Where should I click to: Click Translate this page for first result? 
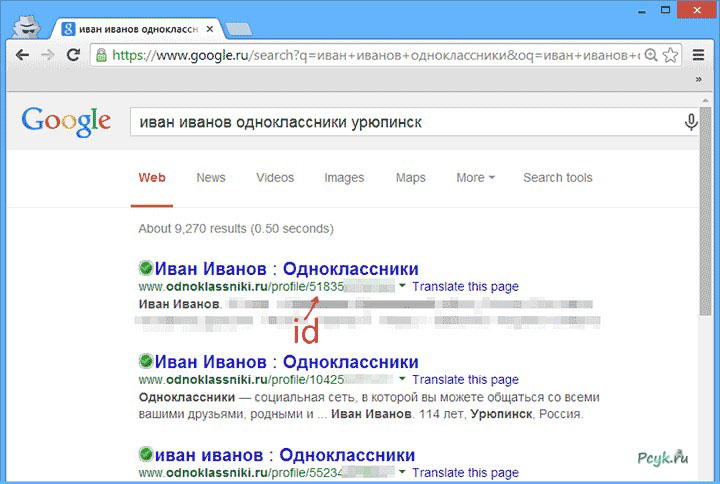point(465,286)
